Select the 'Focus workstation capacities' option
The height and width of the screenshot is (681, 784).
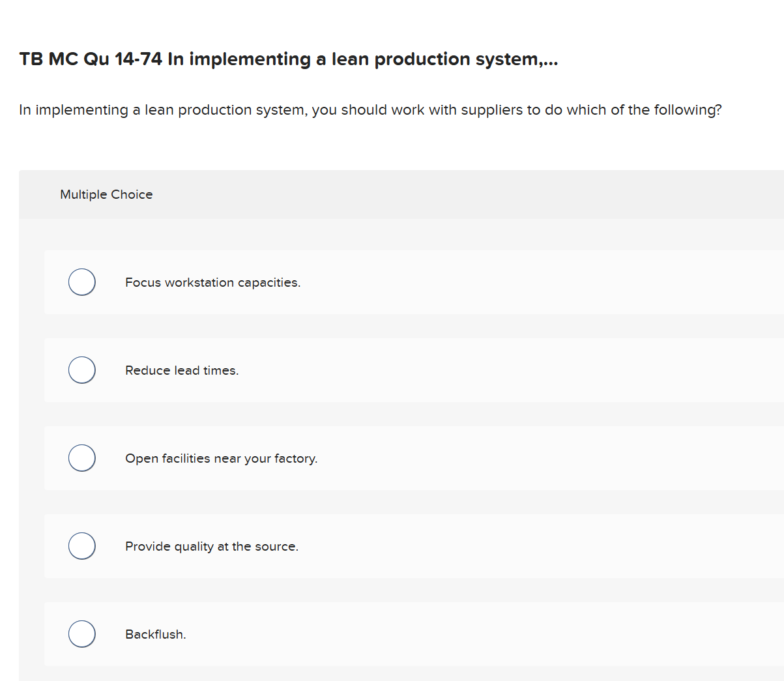[x=81, y=282]
